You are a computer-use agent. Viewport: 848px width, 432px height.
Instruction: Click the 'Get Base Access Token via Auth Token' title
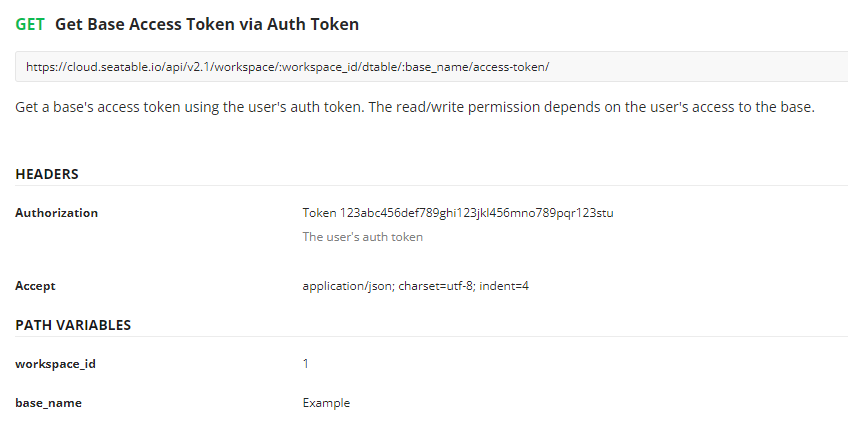tap(207, 23)
